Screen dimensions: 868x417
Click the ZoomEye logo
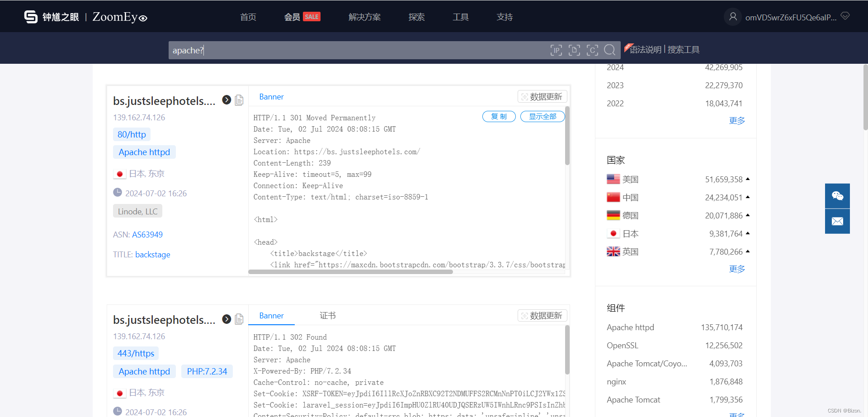[x=85, y=17]
